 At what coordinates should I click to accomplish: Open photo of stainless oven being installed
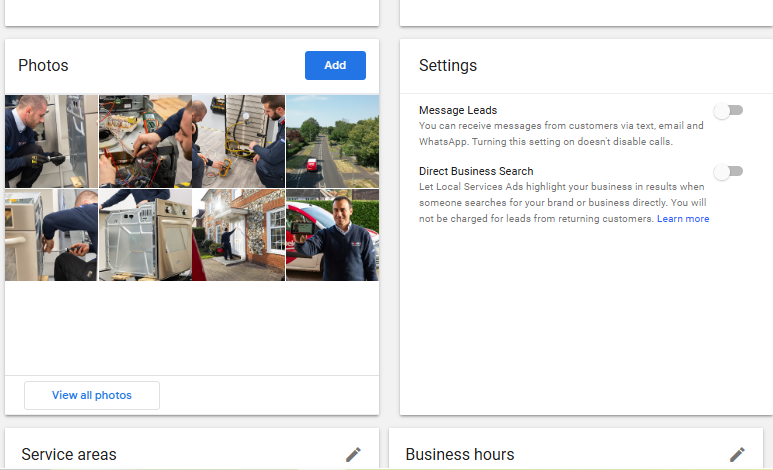(145, 235)
